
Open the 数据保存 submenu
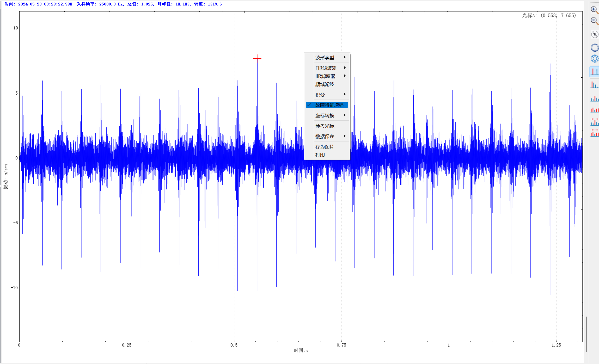coord(327,136)
